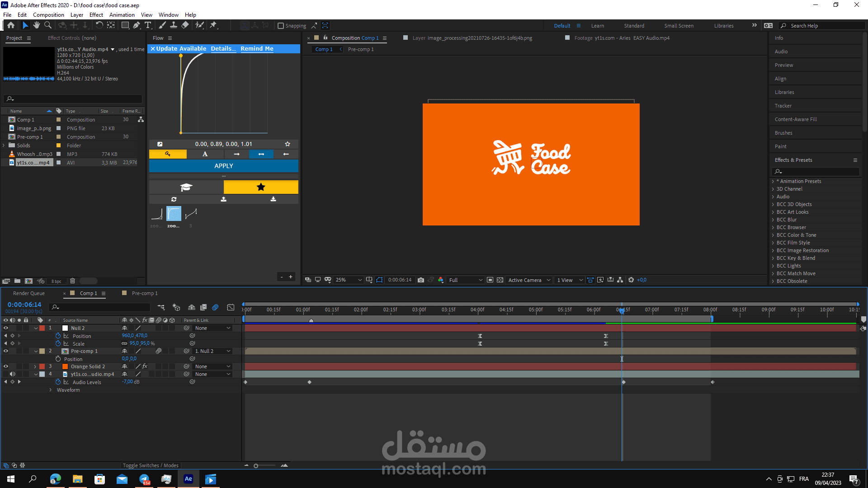
Task: Expand the Orange Solid 2 layer
Action: tap(35, 366)
